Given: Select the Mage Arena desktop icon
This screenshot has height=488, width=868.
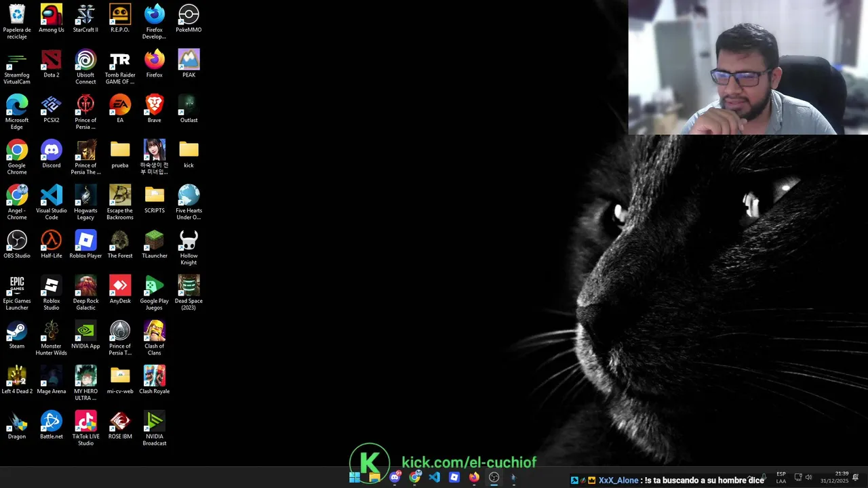Looking at the screenshot, I should [x=52, y=380].
